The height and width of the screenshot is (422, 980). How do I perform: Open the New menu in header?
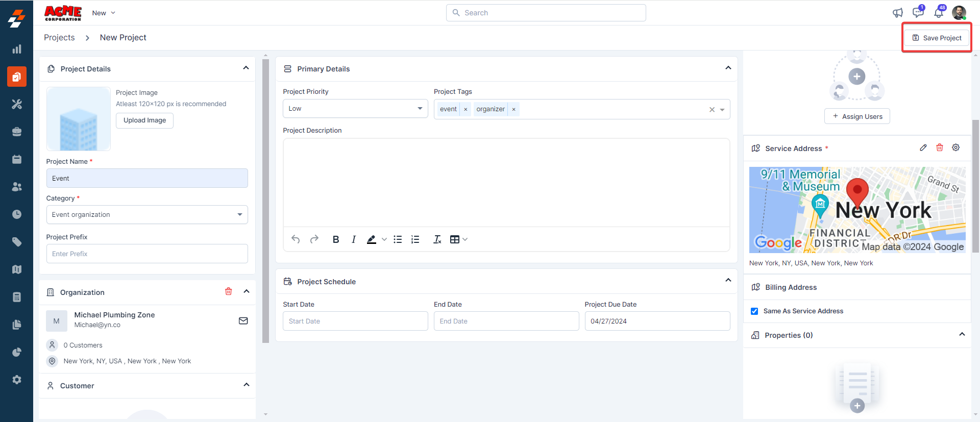(104, 13)
